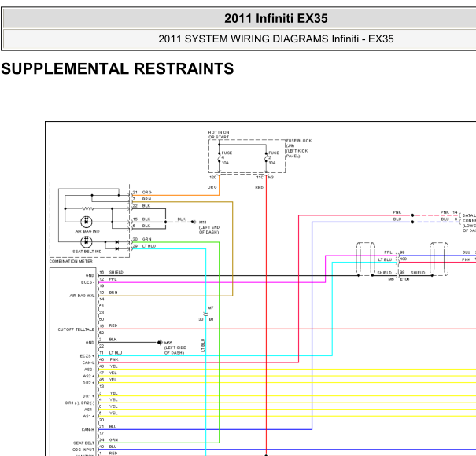This screenshot has height=456, width=476.
Task: Click '2011 SYSTEM WIRING DIAGRAMS Infiniti - EX35' subtitle
Action: (x=276, y=39)
